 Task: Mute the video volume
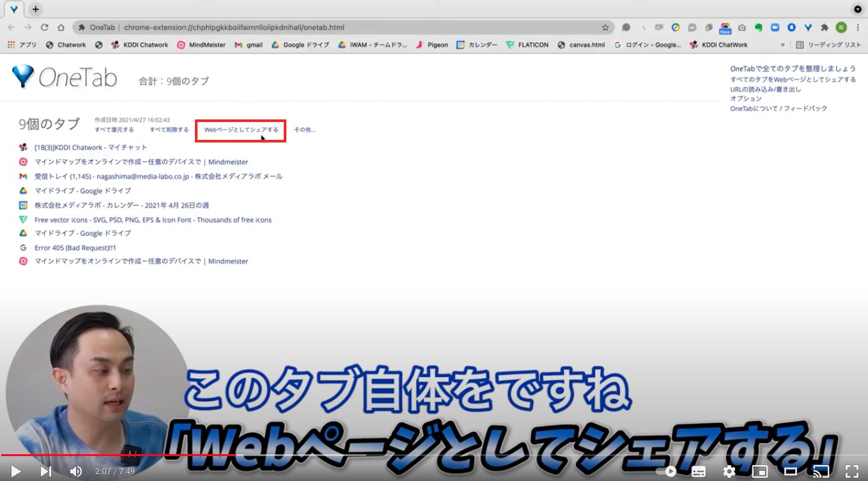[x=76, y=471]
